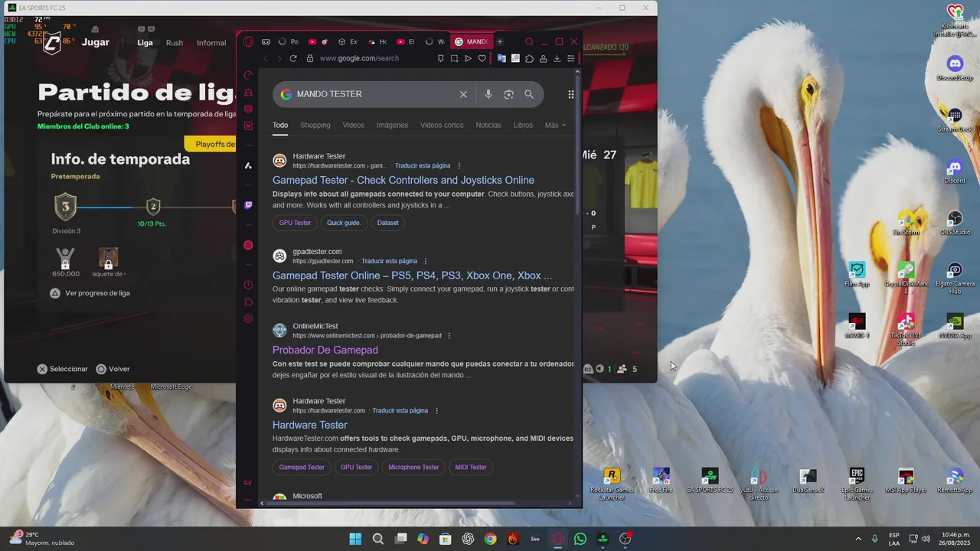This screenshot has width=980, height=551.
Task: Click the Opera address bar URL
Action: click(x=359, y=58)
